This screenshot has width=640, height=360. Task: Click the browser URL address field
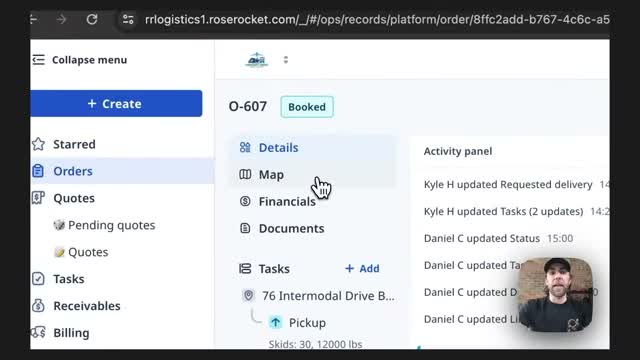377,19
